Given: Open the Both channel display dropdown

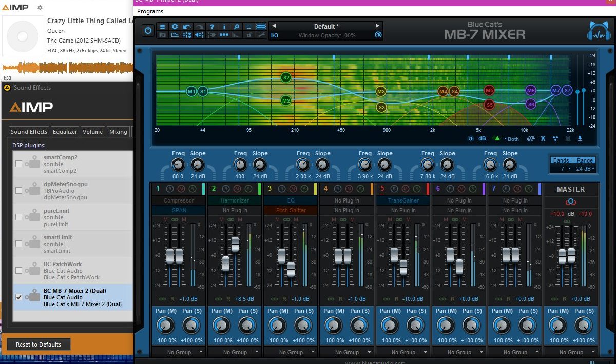Looking at the screenshot, I should pyautogui.click(x=512, y=139).
